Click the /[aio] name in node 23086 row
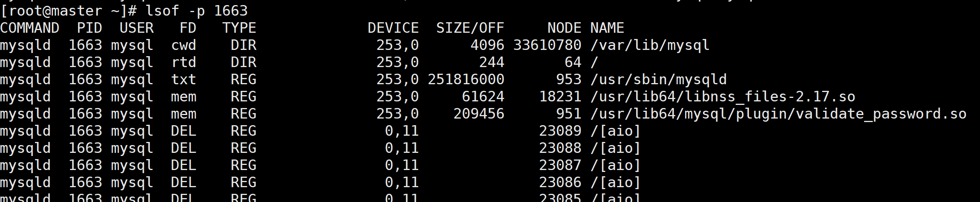The height and width of the screenshot is (202, 980). point(615,183)
